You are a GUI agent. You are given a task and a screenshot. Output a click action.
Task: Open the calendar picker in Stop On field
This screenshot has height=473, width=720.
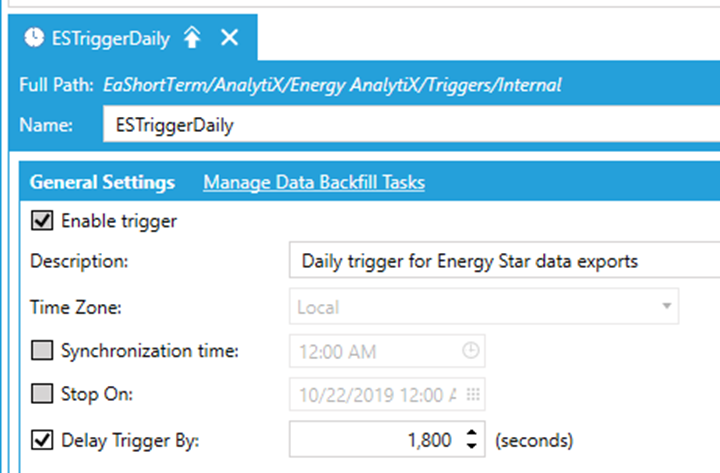473,394
